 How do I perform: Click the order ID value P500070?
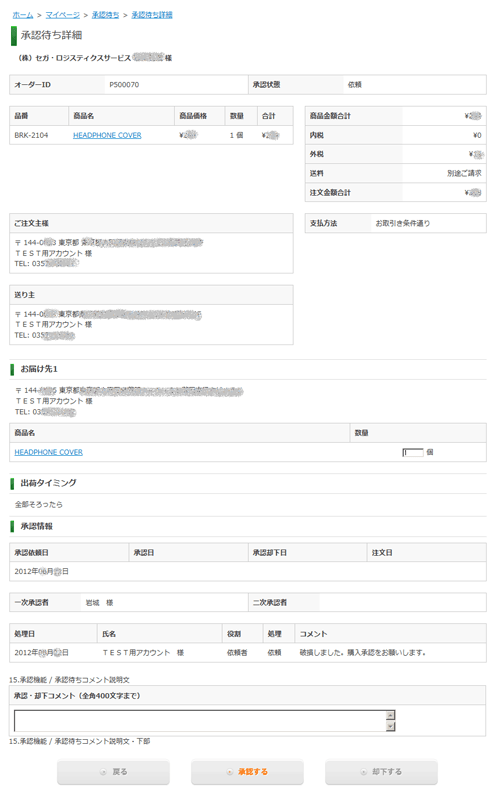(x=124, y=85)
